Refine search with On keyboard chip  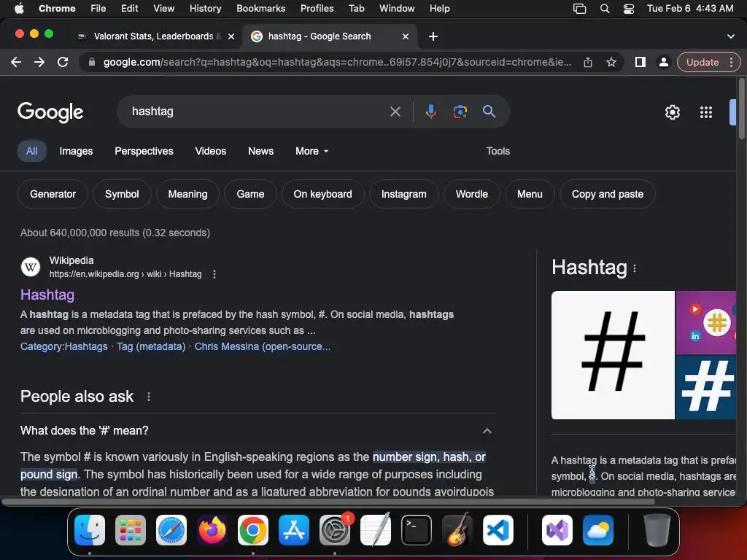pyautogui.click(x=323, y=194)
